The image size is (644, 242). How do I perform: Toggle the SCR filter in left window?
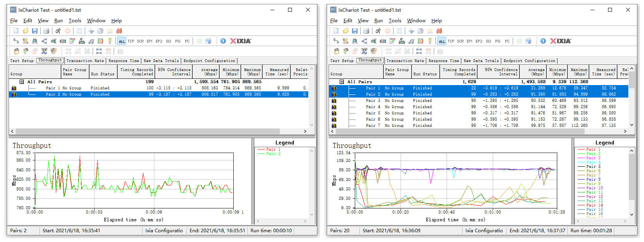click(x=140, y=41)
